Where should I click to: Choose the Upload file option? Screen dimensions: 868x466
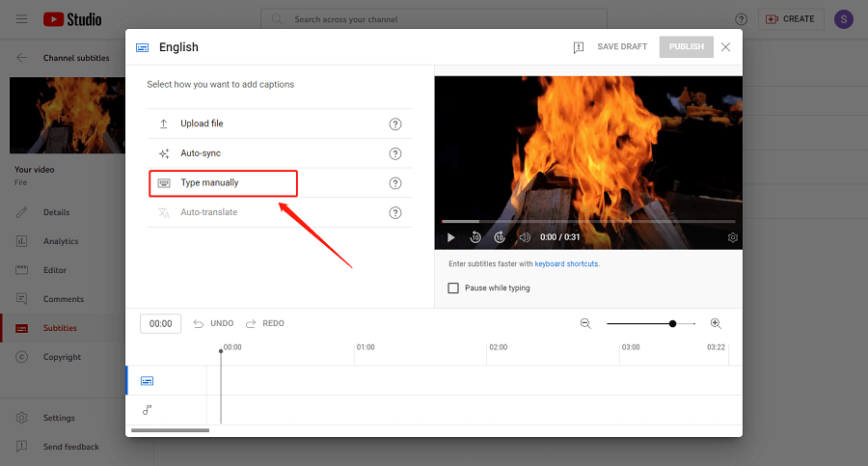280,123
